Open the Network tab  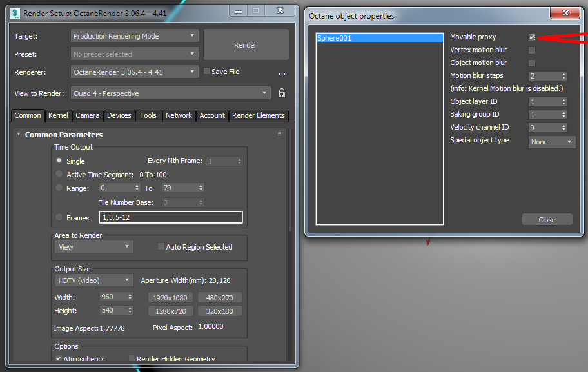(x=179, y=115)
